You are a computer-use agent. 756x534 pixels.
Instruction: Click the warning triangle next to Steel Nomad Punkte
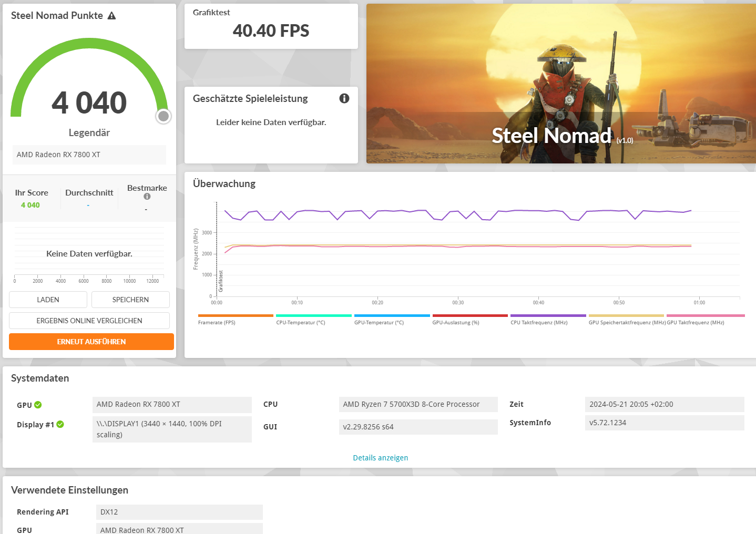coord(111,16)
